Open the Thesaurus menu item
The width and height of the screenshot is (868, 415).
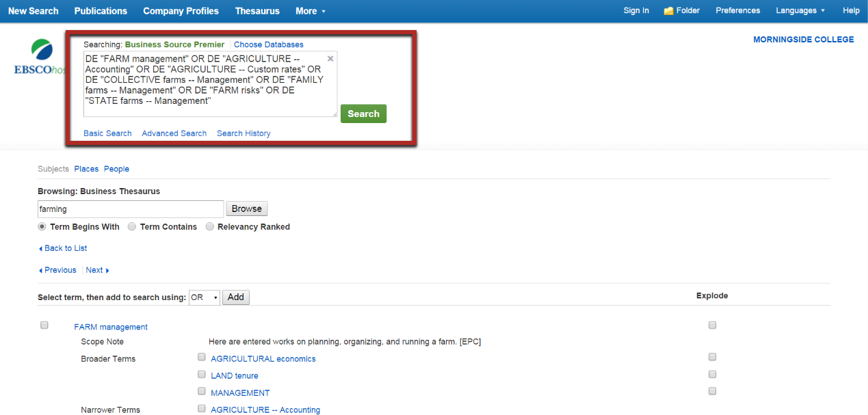[x=257, y=11]
